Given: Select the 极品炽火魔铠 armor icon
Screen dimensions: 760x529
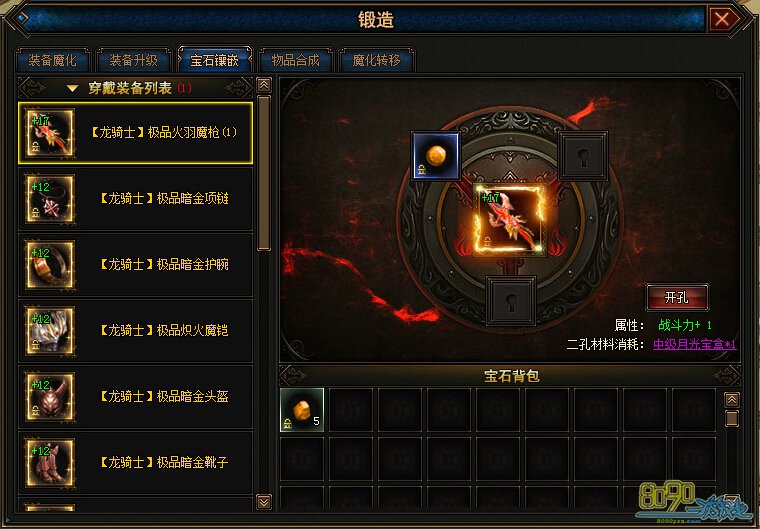Looking at the screenshot, I should point(50,331).
